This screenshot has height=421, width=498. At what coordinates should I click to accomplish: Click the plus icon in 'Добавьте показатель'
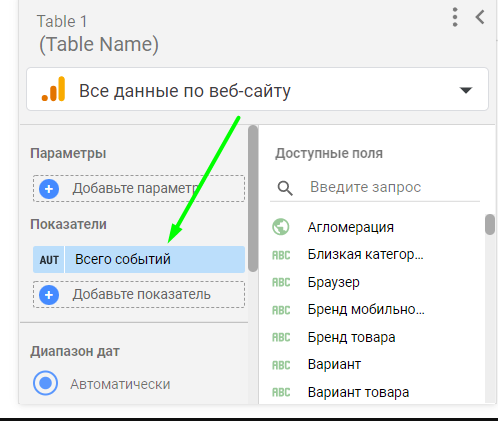pos(49,295)
